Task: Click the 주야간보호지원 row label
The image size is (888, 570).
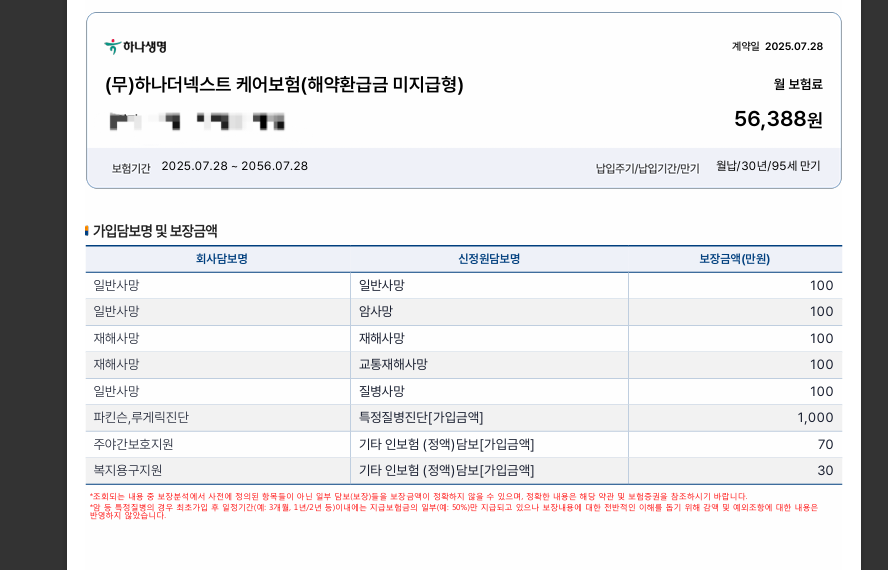Action: [x=133, y=444]
